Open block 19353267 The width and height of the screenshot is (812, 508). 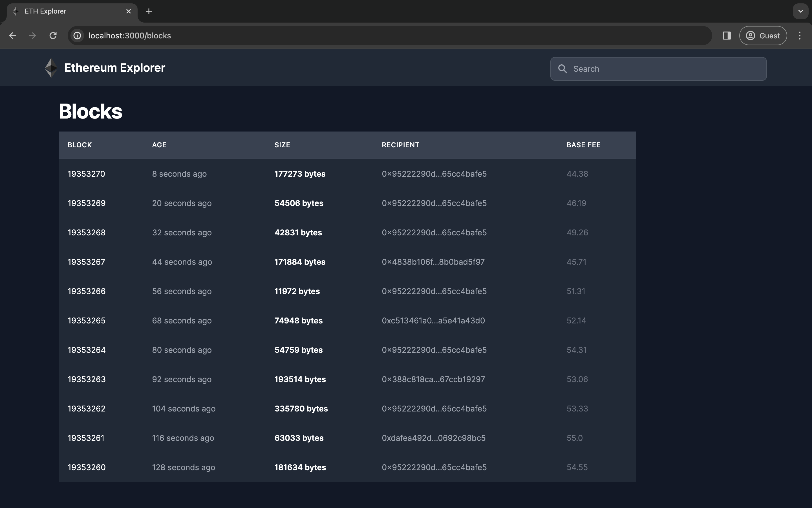click(86, 262)
